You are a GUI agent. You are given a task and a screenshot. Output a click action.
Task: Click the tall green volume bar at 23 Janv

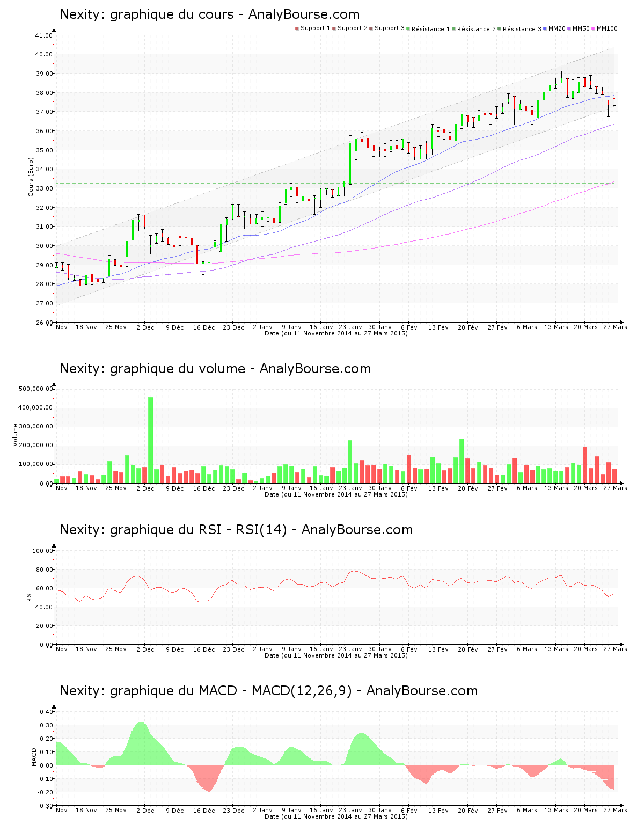click(350, 462)
